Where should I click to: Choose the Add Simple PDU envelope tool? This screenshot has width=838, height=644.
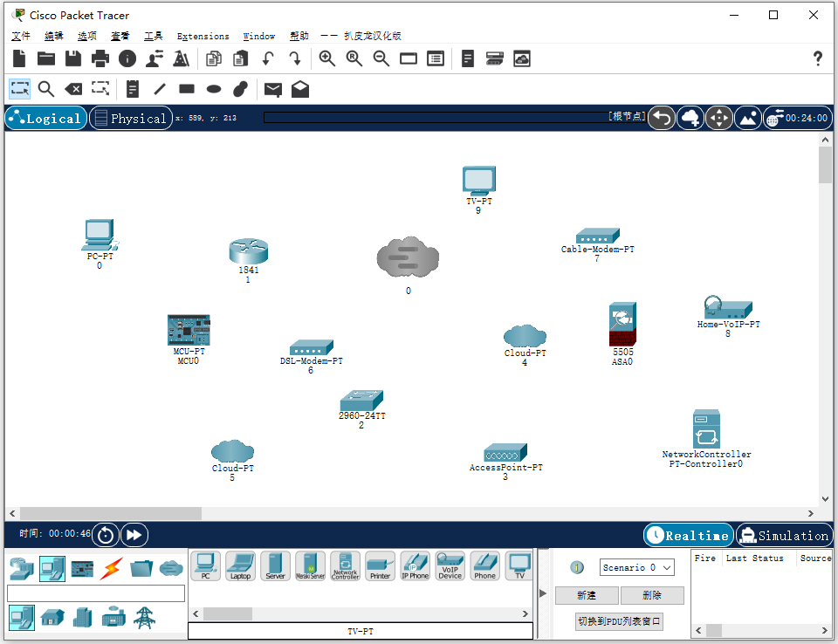[x=274, y=88]
